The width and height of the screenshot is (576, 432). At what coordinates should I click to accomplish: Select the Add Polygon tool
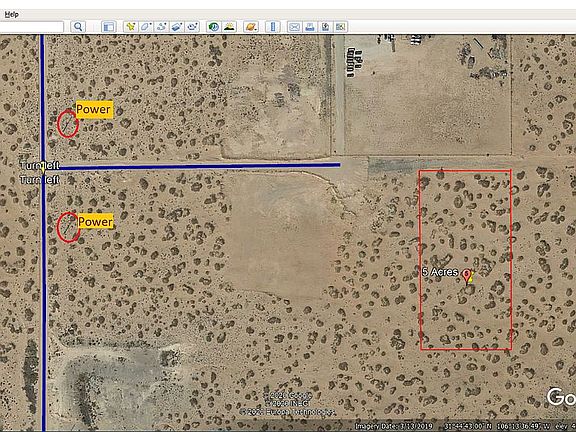pos(146,27)
